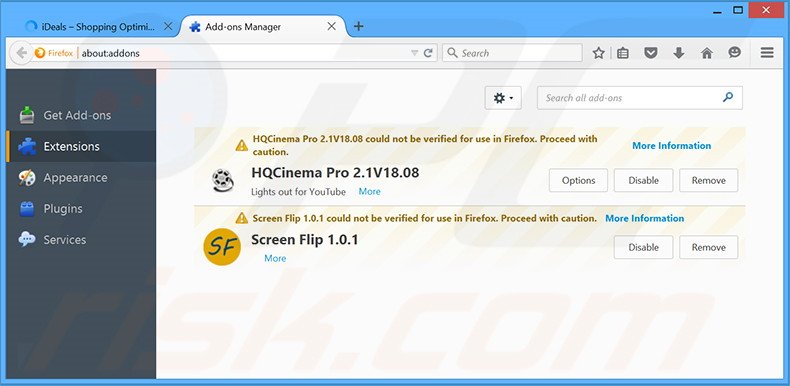Click the search magnifier in browser search box
This screenshot has width=790, height=386.
(x=452, y=53)
